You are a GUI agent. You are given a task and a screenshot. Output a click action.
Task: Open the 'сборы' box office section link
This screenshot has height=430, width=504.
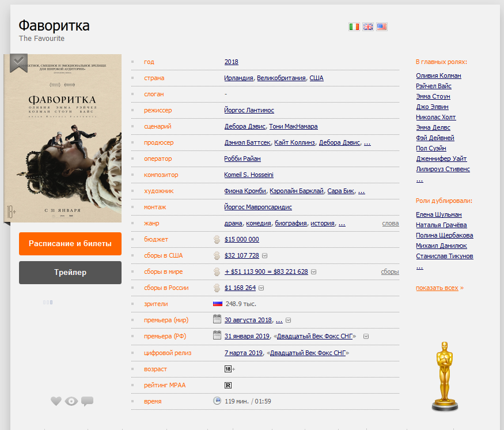389,271
